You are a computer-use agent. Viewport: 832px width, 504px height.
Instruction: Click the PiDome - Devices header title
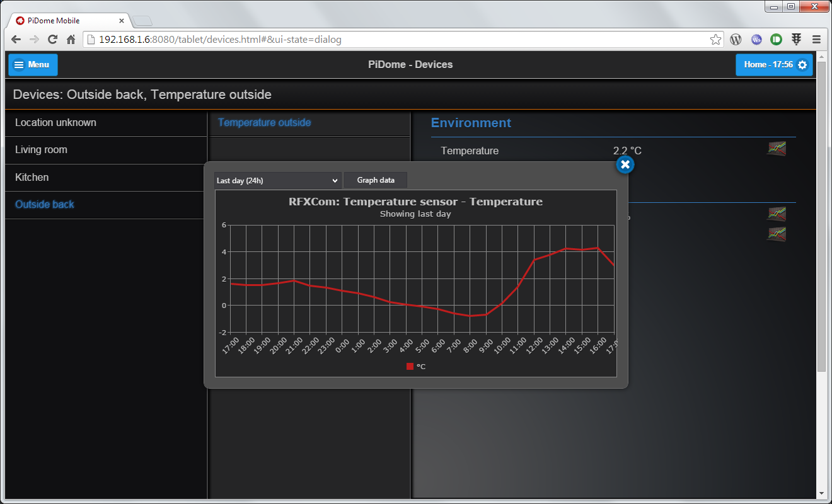pyautogui.click(x=410, y=64)
